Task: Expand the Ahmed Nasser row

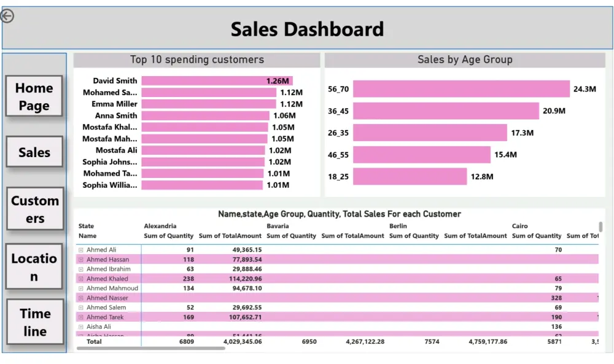Action: click(x=80, y=298)
